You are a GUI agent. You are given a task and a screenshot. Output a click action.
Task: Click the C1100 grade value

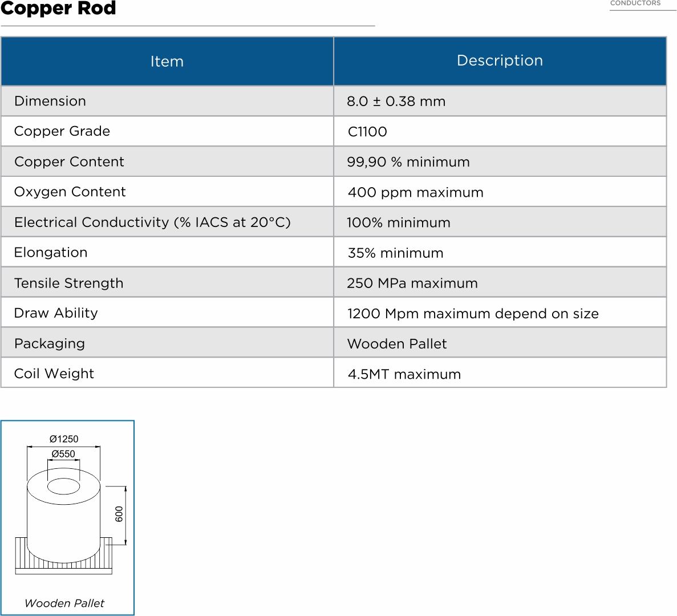pos(367,132)
